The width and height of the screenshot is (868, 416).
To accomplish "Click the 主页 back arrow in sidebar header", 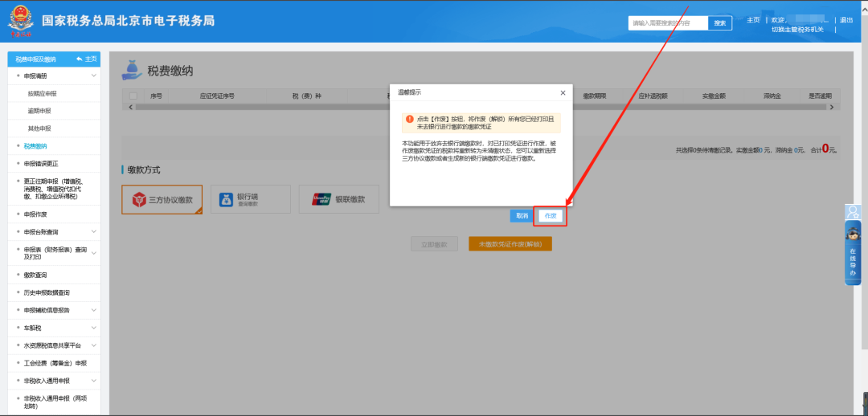I will pyautogui.click(x=80, y=59).
